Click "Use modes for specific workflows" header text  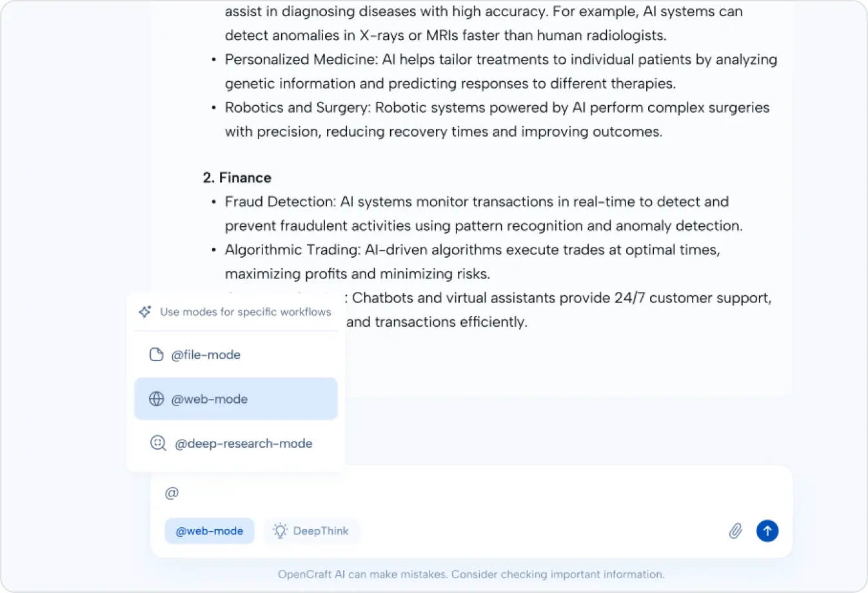(245, 312)
